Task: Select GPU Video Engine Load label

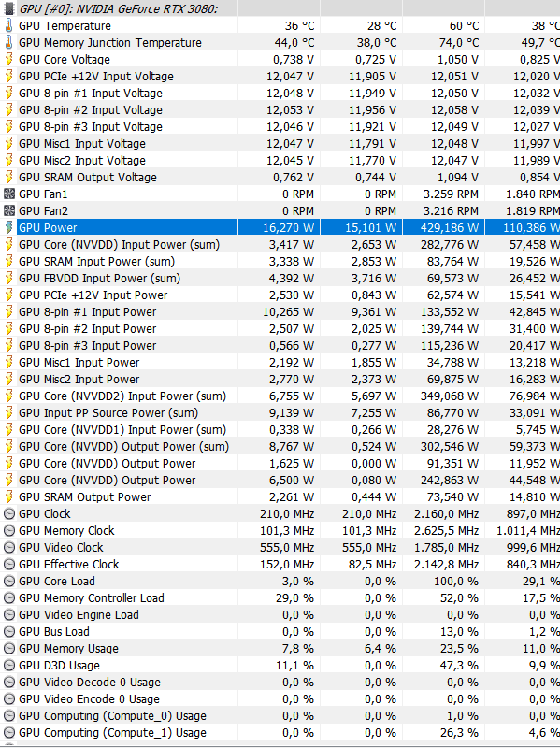Action: point(79,615)
